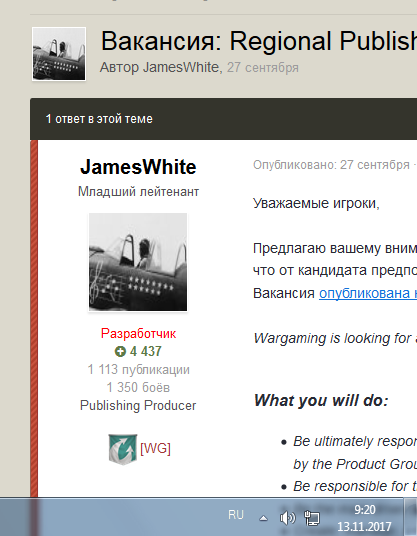Click the small author avatar beside the topic title
The height and width of the screenshot is (536, 417).
59,54
